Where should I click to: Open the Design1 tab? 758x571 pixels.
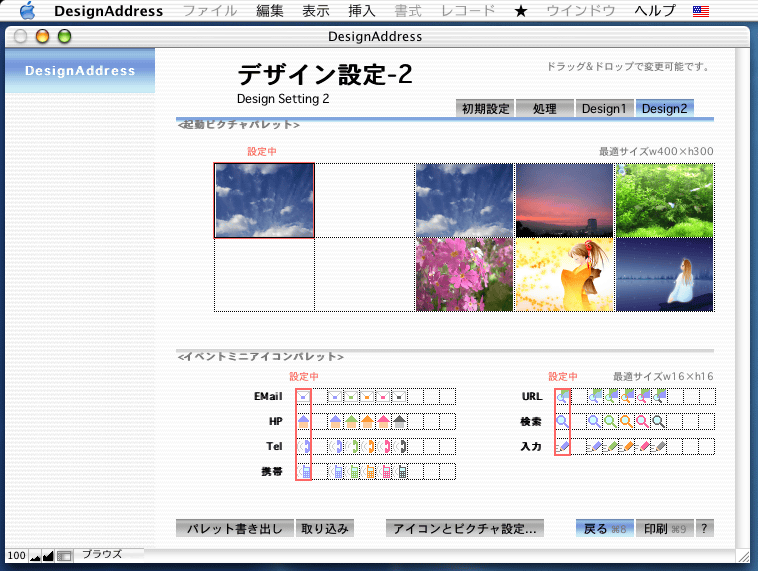pos(604,108)
